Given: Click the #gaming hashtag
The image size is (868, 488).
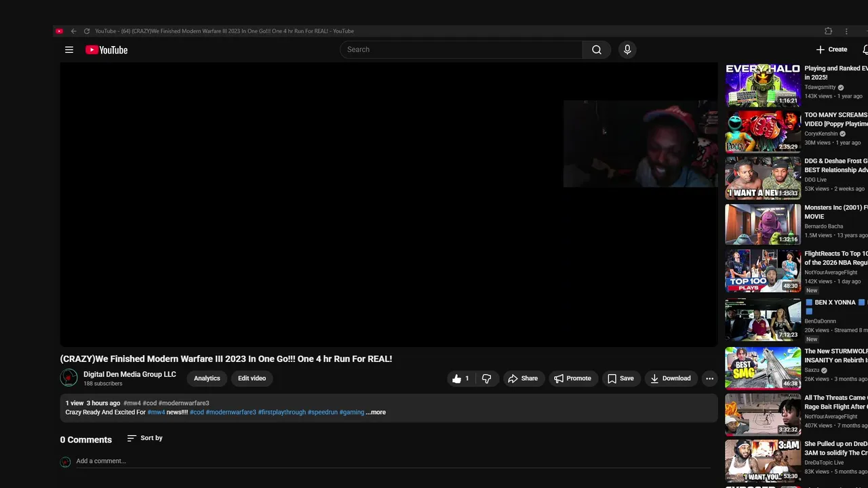Looking at the screenshot, I should coord(352,412).
